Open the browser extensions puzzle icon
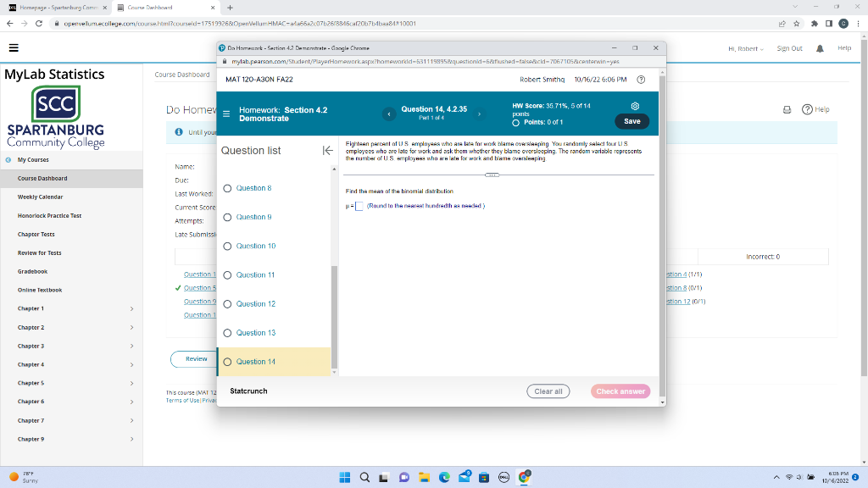 point(815,23)
